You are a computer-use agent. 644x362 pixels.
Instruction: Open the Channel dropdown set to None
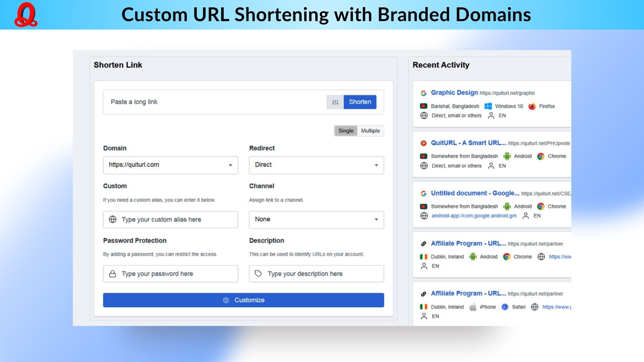click(x=316, y=220)
